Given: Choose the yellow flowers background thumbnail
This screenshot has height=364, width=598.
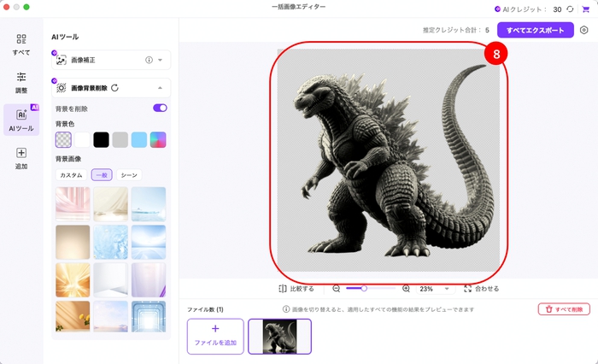Looking at the screenshot, I should [73, 316].
